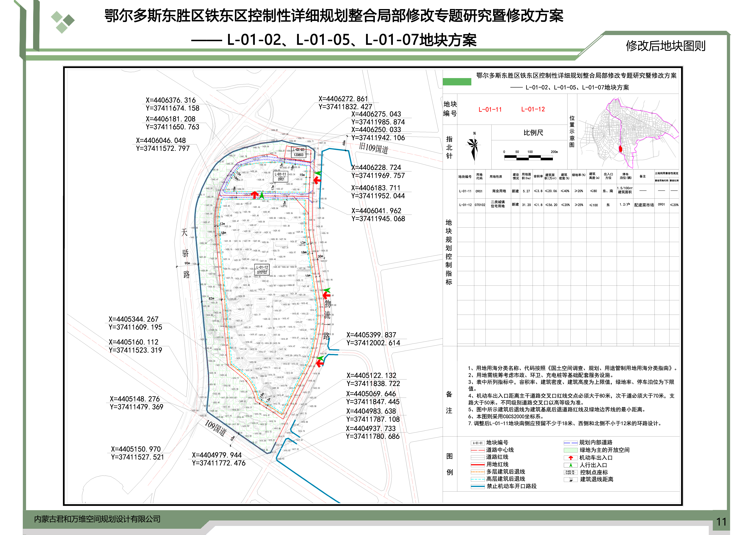This screenshot has height=535, width=756.
Task: Click the 绿地为主的开放空间 green hatch swatch
Action: click(571, 450)
